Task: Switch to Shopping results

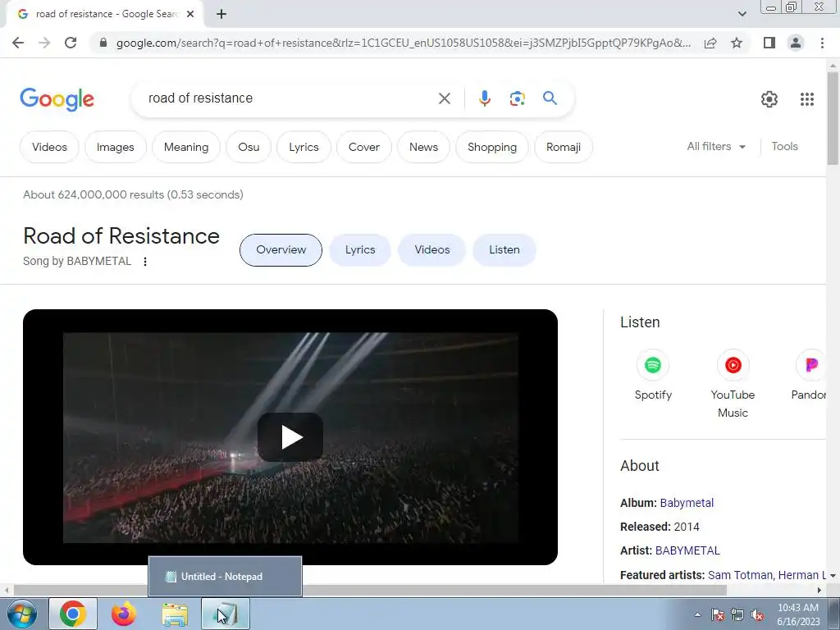Action: click(492, 147)
